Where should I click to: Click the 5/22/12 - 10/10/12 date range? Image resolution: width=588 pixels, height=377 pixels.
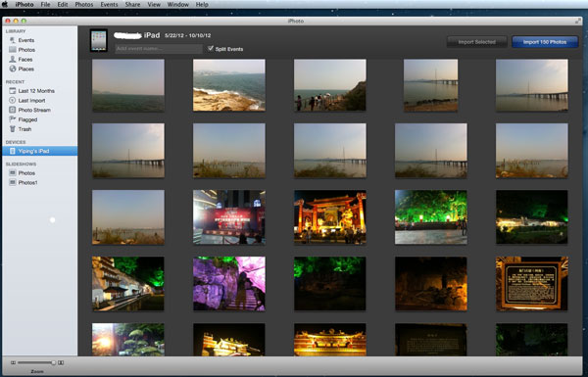(187, 35)
